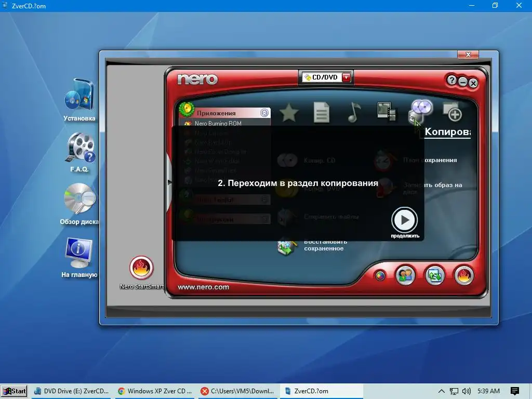This screenshot has height=399, width=532.
Task: Click the green arrows switch button
Action: [x=435, y=275]
